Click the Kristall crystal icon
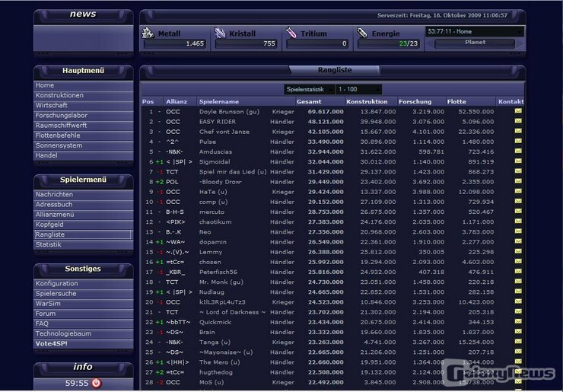Screen dimensions: 563x392 (220, 33)
